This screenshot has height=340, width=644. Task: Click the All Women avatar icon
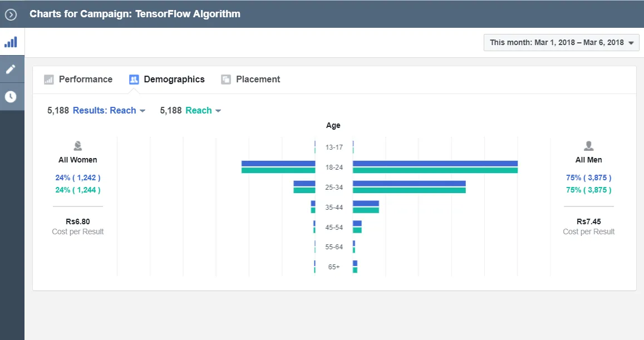(77, 146)
